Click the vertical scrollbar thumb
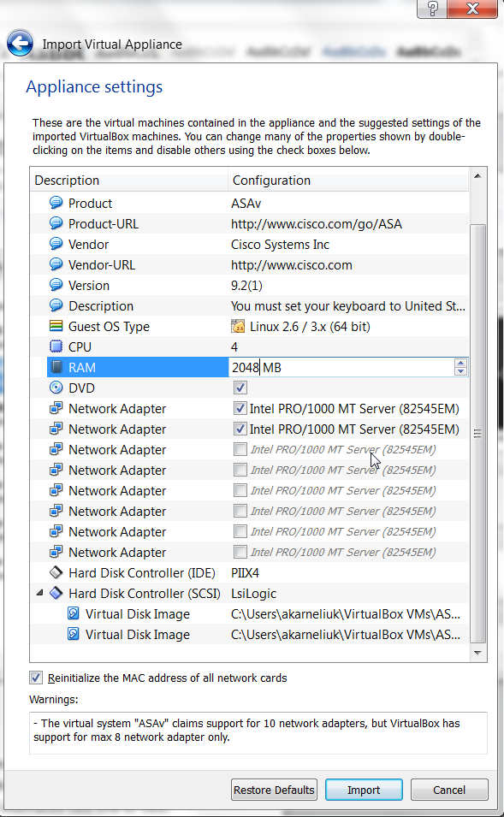504x817 pixels. click(477, 434)
